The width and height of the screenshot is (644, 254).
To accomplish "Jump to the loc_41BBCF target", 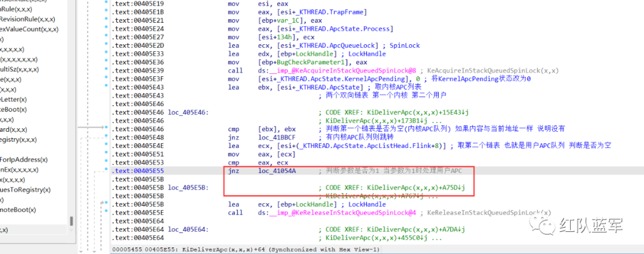I will point(277,138).
